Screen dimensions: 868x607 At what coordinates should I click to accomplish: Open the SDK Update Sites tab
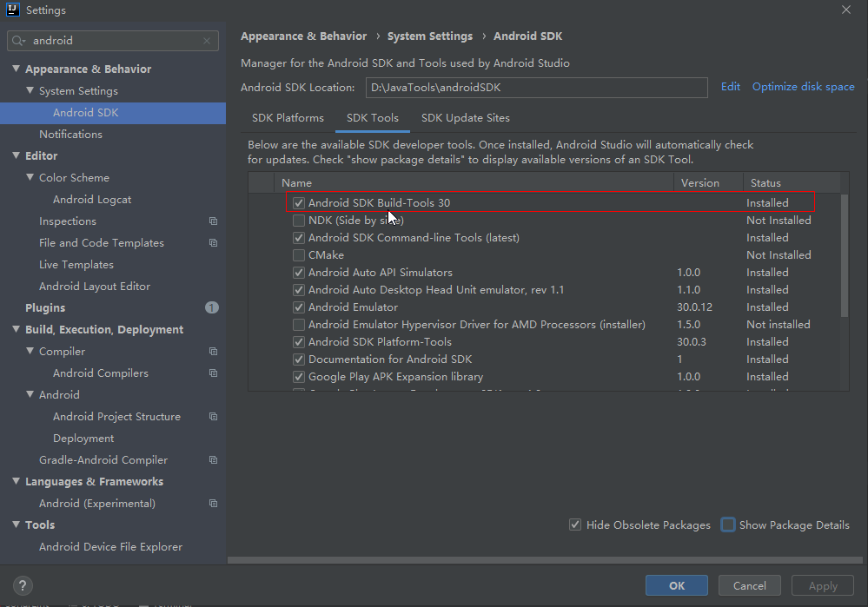(466, 118)
